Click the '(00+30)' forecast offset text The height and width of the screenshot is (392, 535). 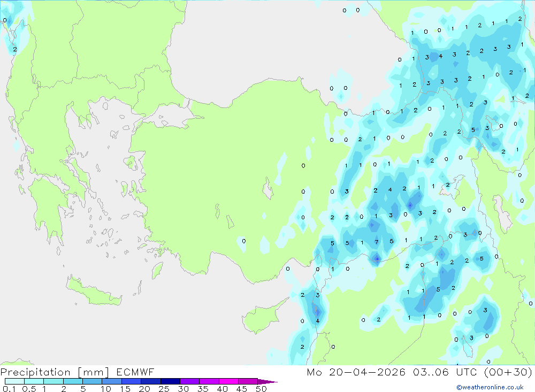(x=508, y=372)
